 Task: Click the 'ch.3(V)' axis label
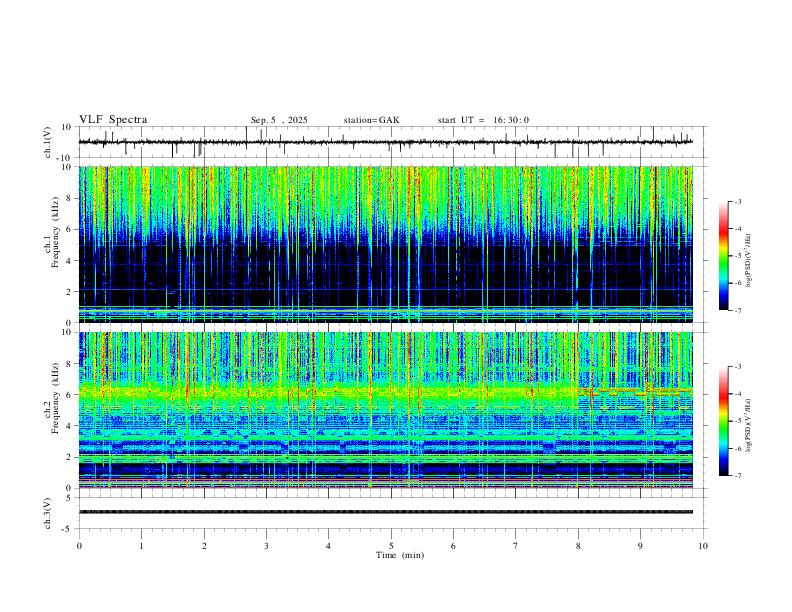click(48, 514)
